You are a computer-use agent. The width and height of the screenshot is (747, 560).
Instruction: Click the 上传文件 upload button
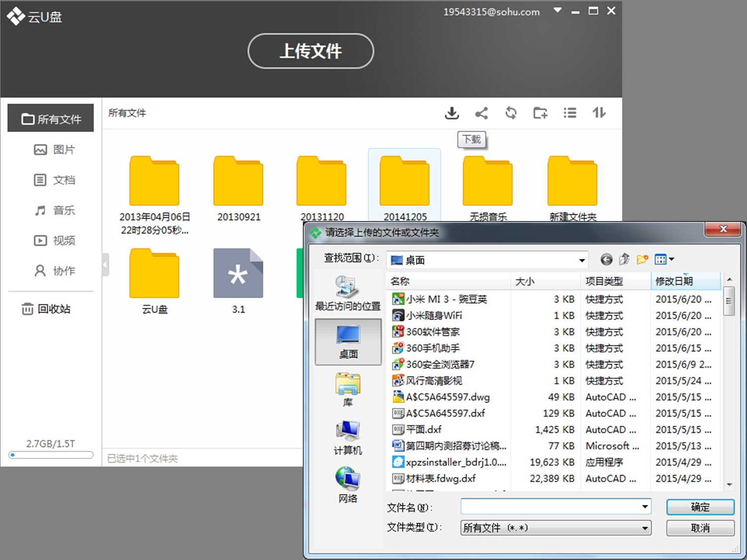click(310, 51)
